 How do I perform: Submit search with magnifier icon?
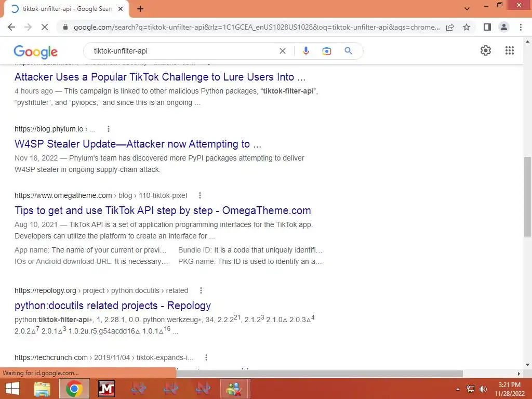click(x=348, y=51)
